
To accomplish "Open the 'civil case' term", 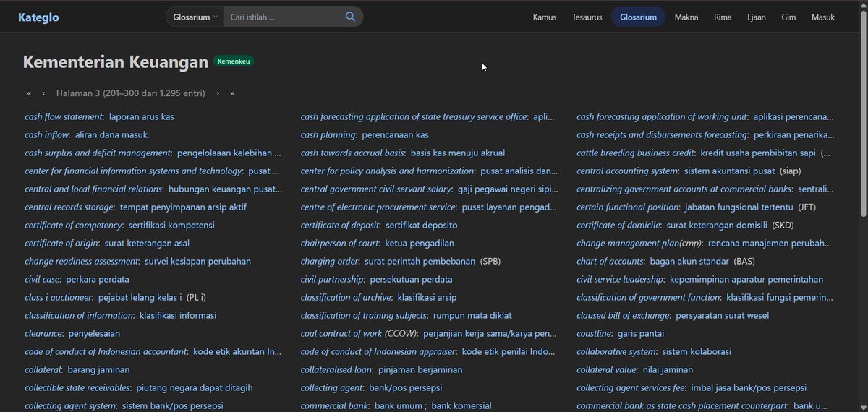I will [x=42, y=279].
